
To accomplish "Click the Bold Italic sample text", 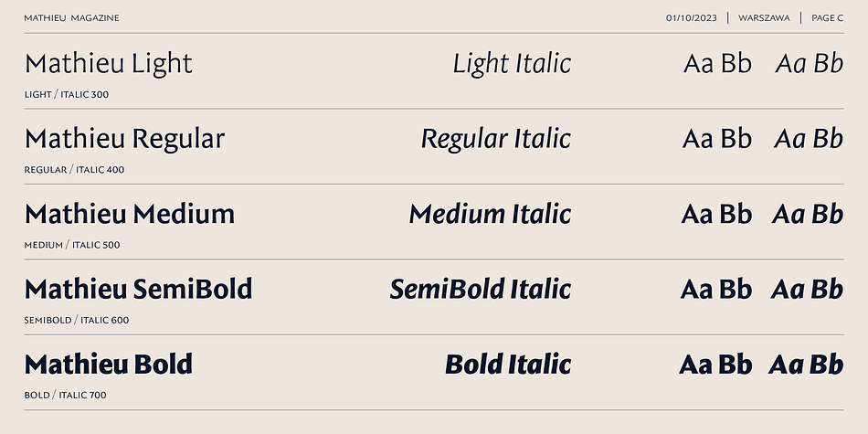I will click(508, 365).
